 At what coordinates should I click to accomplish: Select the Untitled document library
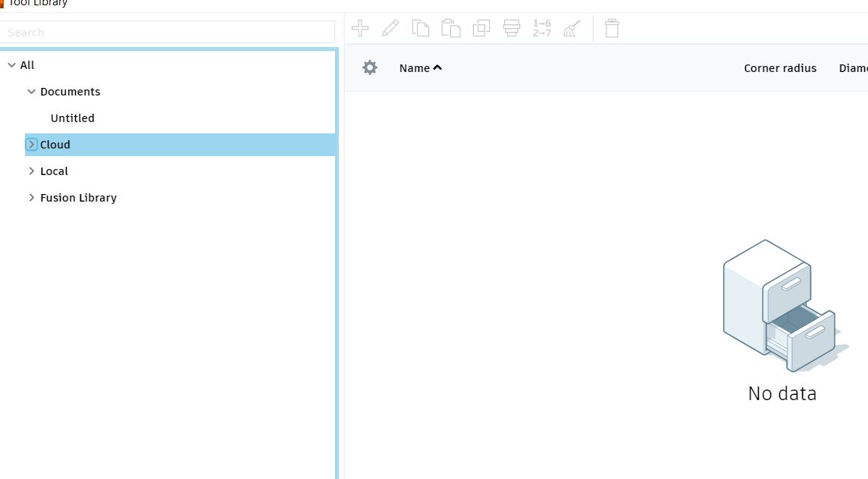(73, 118)
